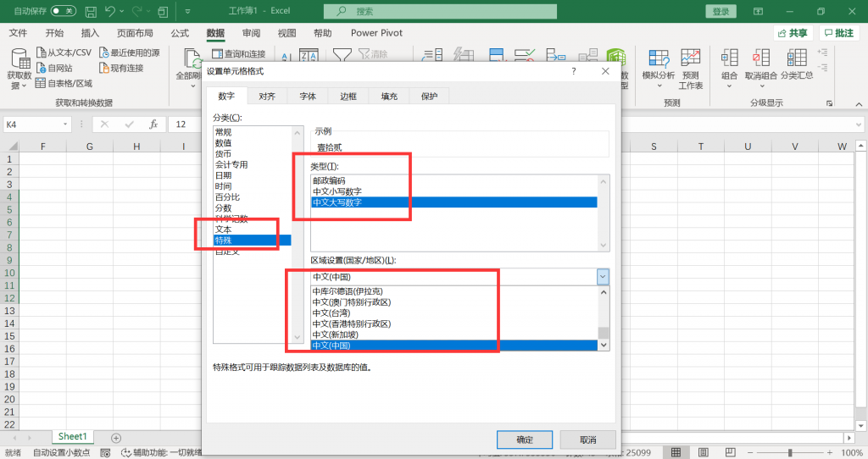Switch to the 保护 dialog tab
This screenshot has height=459, width=868.
(430, 97)
